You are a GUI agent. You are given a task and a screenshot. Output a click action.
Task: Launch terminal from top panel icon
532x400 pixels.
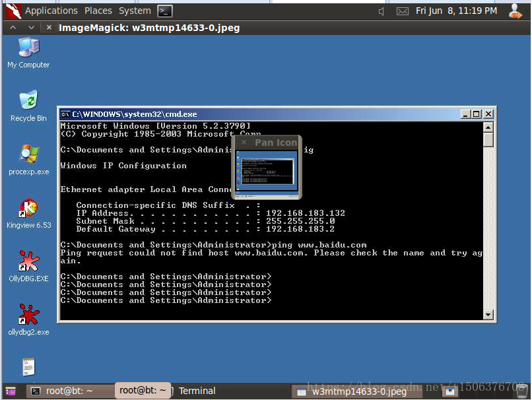pos(165,11)
